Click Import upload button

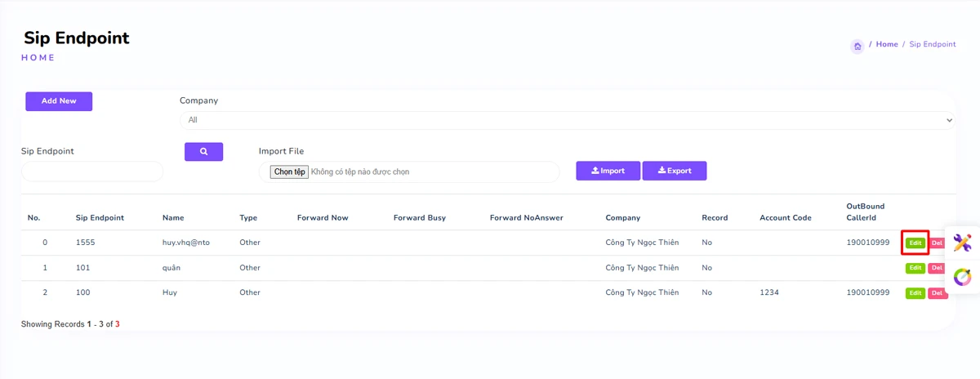pyautogui.click(x=608, y=171)
